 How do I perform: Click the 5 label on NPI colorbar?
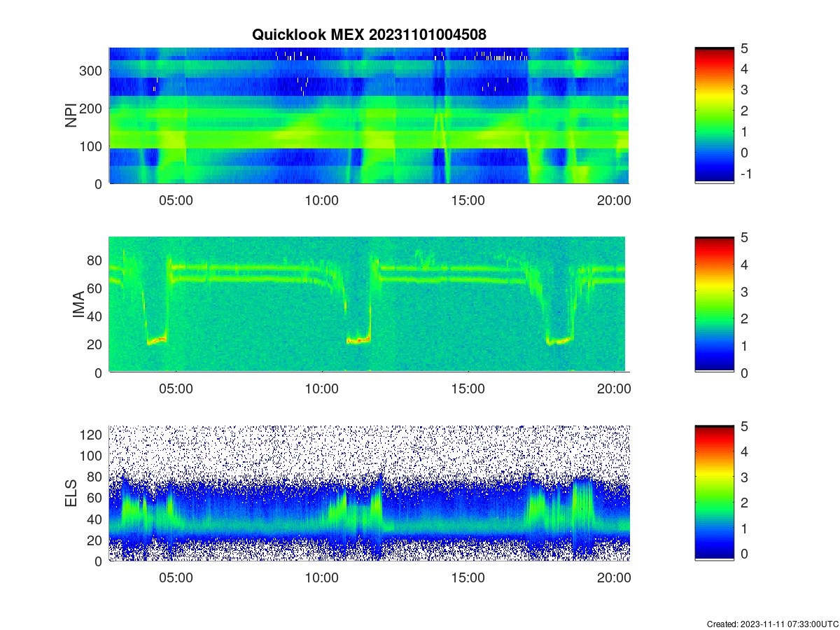click(745, 48)
